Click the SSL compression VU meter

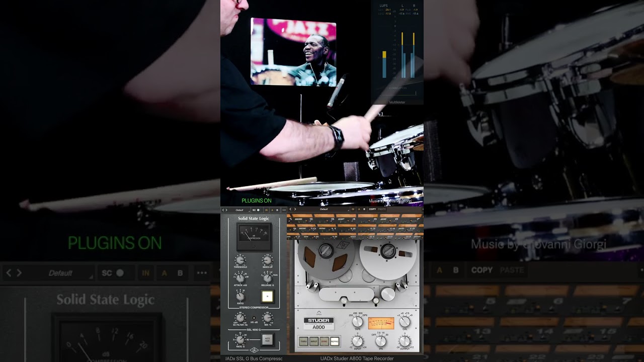pos(254,236)
